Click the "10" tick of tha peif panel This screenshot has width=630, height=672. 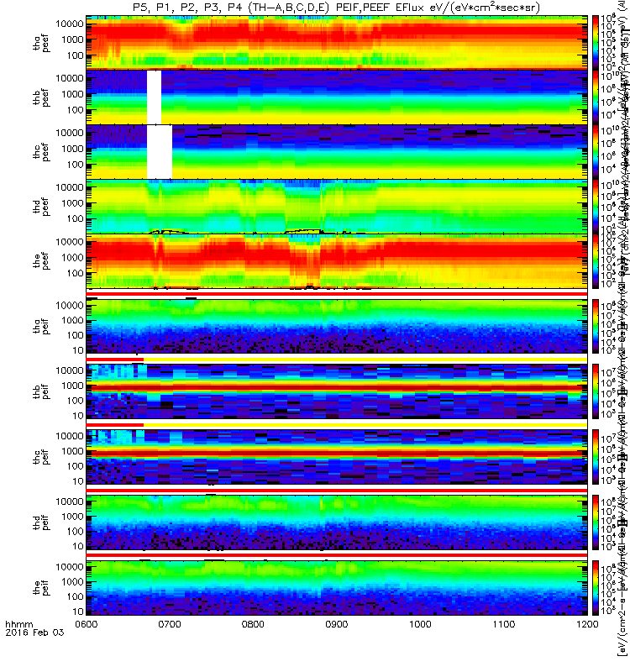coord(78,350)
